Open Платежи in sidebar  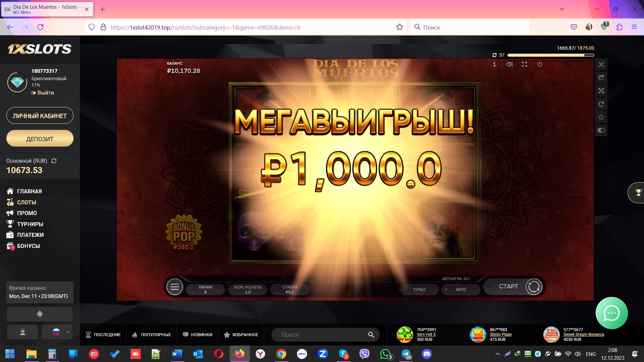25,235
